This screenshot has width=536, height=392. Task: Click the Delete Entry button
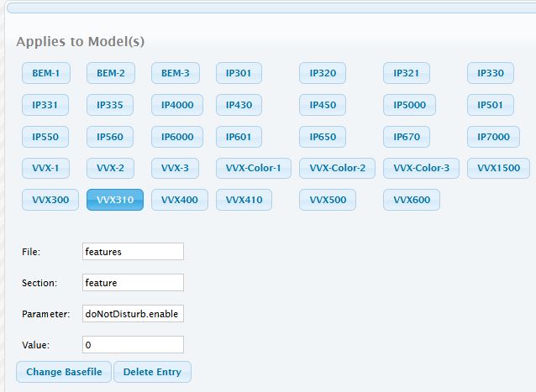point(152,372)
